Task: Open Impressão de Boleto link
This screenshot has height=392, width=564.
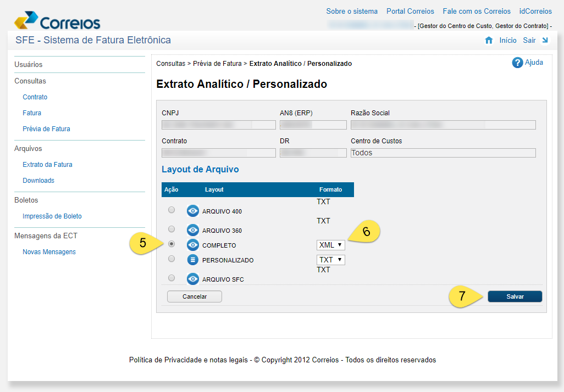Action: 52,216
